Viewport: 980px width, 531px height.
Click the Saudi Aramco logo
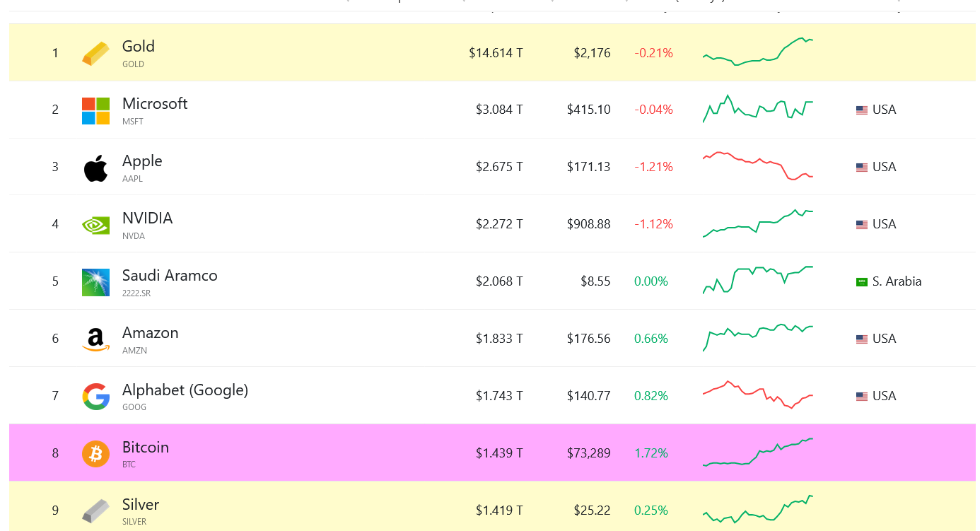pyautogui.click(x=95, y=282)
